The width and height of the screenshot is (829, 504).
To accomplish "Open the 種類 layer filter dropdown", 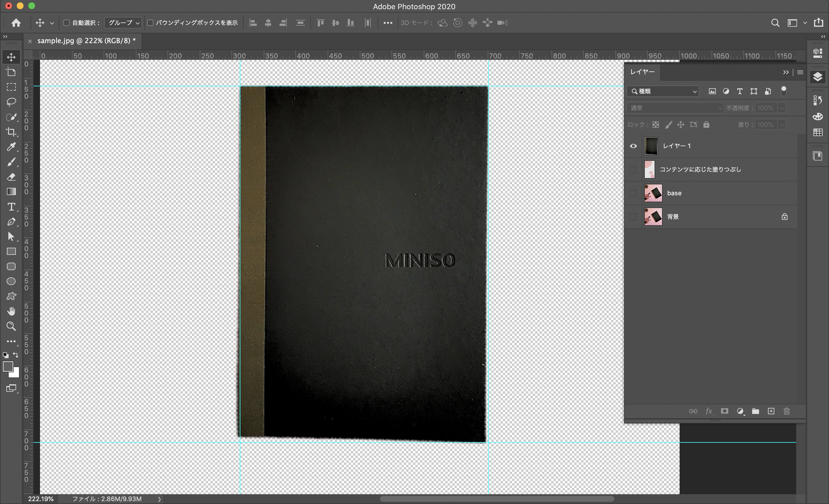I will 663,91.
